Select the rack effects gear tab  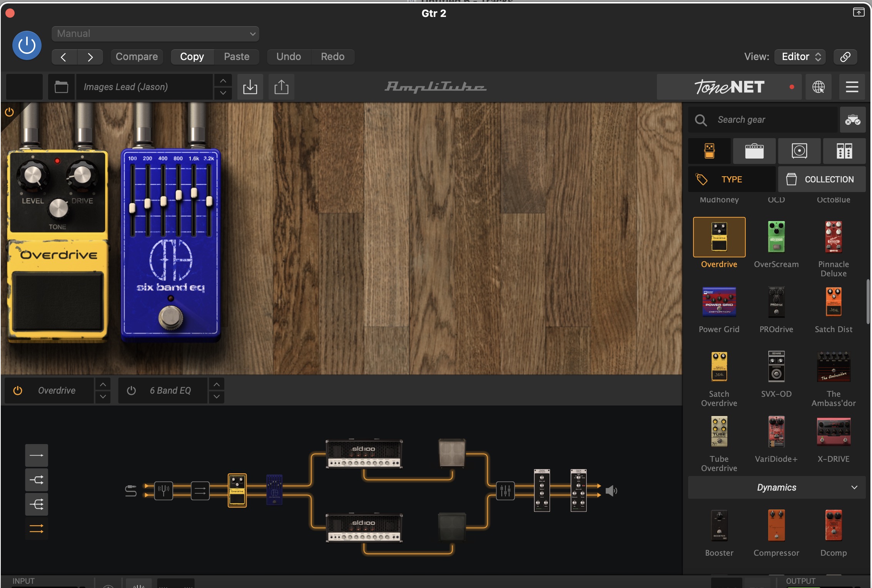click(x=844, y=151)
